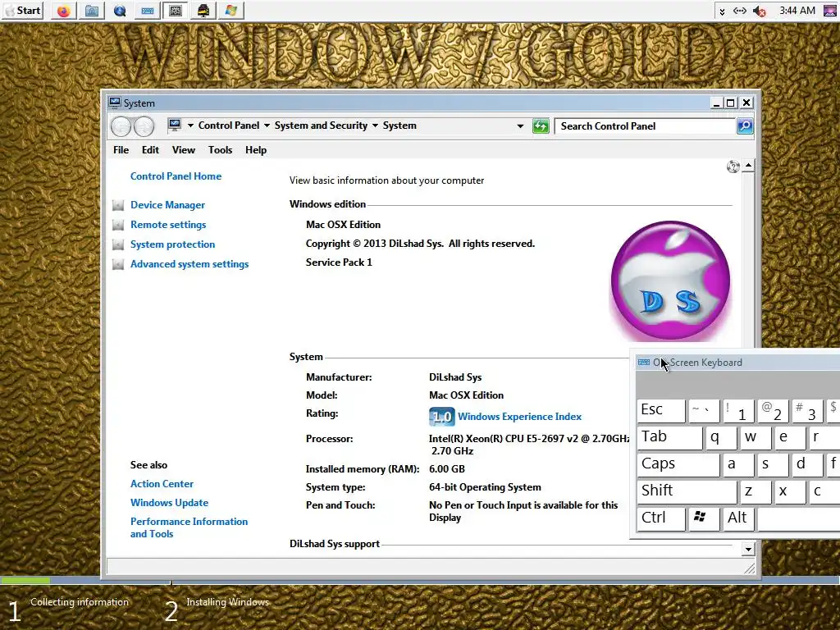Image resolution: width=840 pixels, height=630 pixels.
Task: Select the keyboard taskbar button
Action: click(x=148, y=11)
